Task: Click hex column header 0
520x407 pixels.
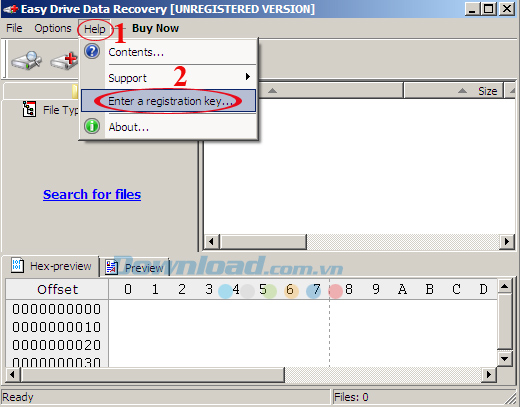Action: [x=128, y=289]
